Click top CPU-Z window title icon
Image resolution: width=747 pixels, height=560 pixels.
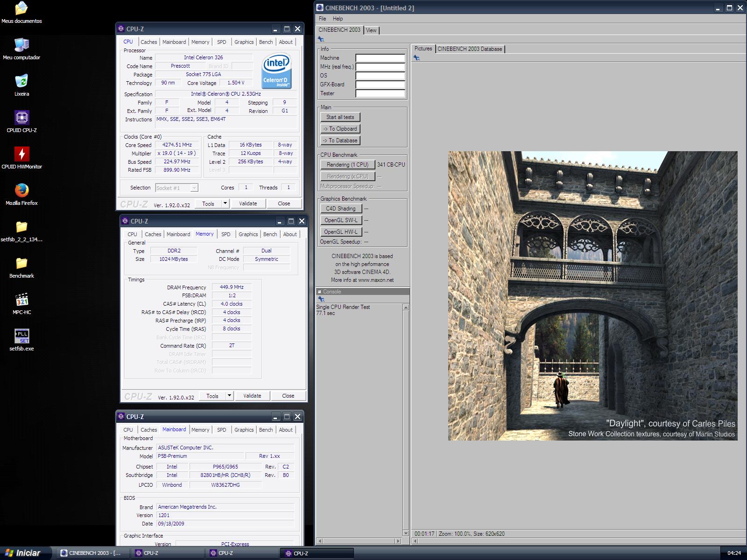point(121,29)
